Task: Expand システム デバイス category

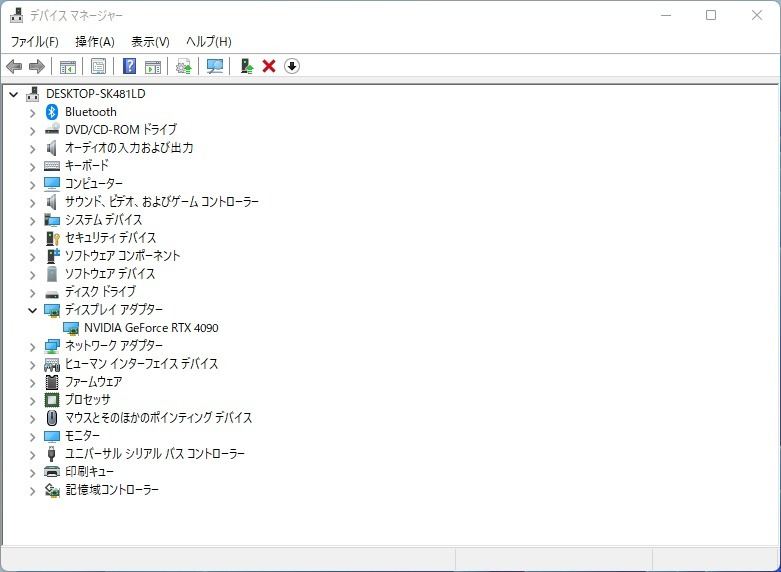Action: click(x=33, y=221)
